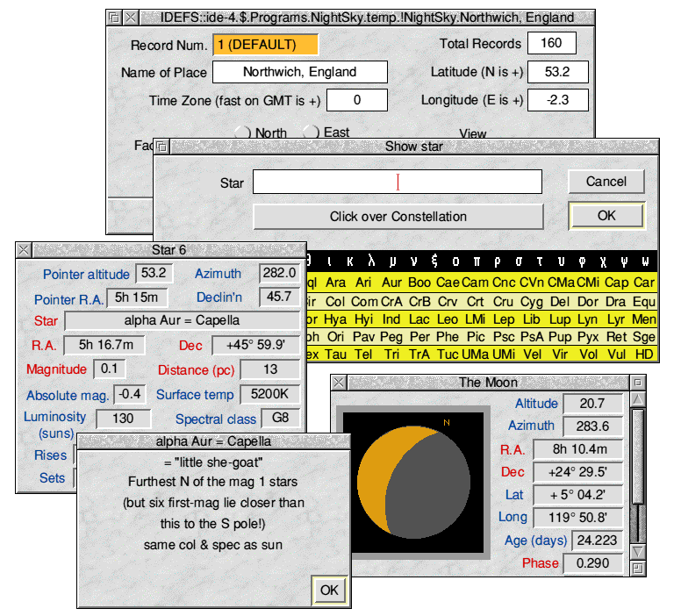Select the Lyr constellation
Viewport: 681px width, 616px height.
click(616, 319)
